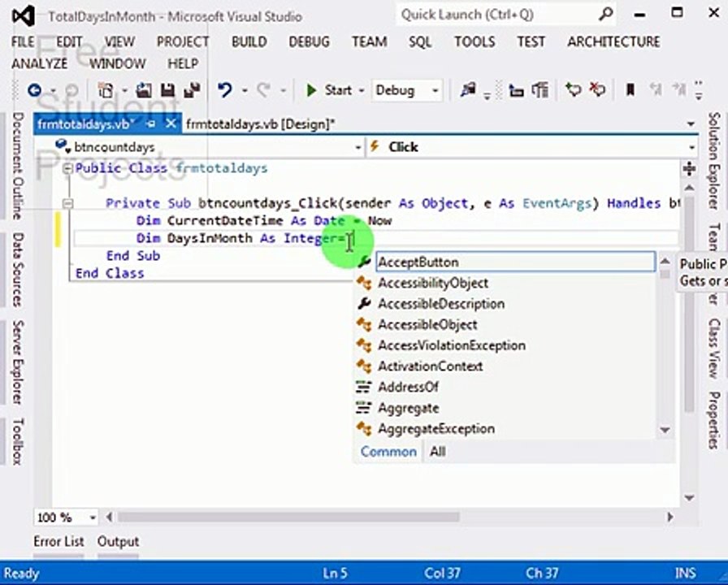This screenshot has width=728, height=585.
Task: Open the ARCHITECTURE menu
Action: click(x=613, y=41)
